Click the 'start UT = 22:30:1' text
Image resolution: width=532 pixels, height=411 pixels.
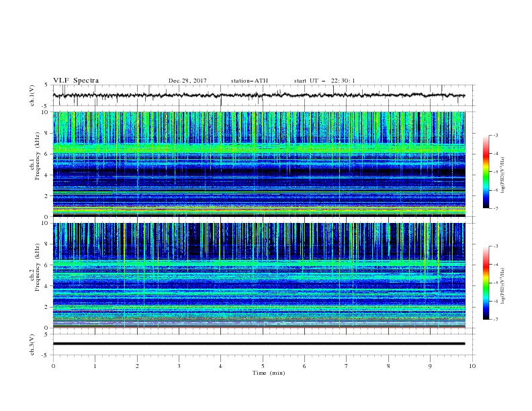(x=324, y=81)
